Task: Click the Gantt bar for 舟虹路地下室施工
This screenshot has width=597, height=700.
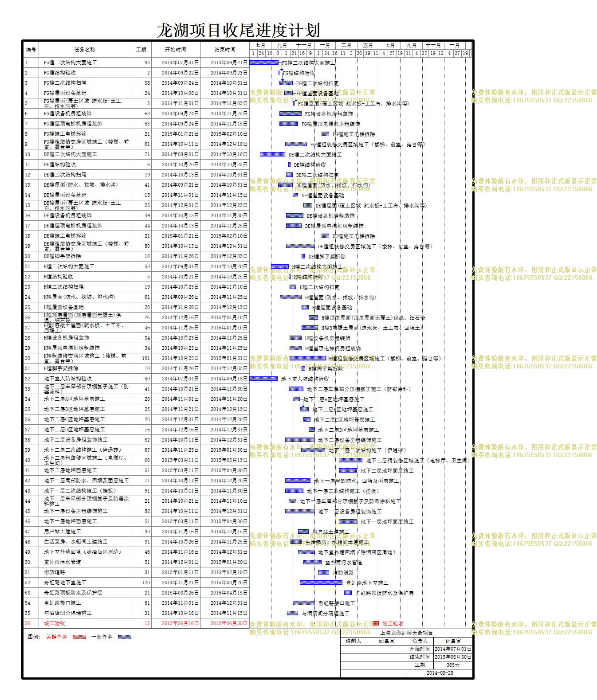Action: point(321,583)
